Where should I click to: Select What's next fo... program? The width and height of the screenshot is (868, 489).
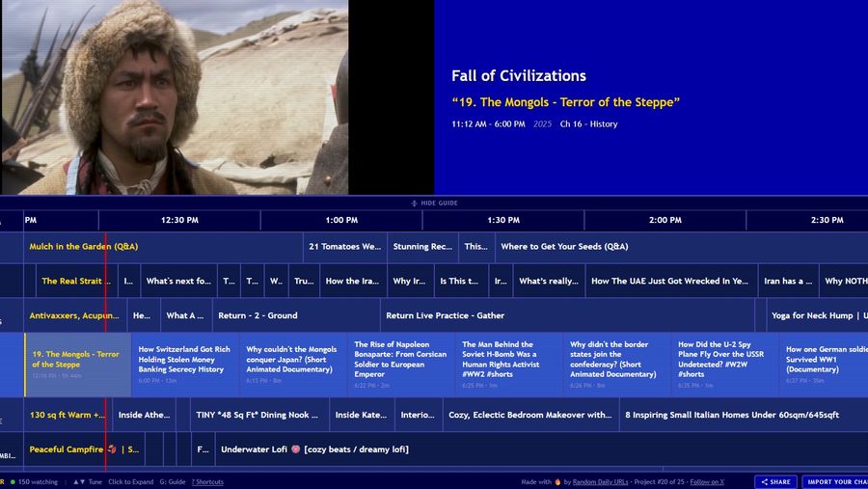[x=178, y=281]
